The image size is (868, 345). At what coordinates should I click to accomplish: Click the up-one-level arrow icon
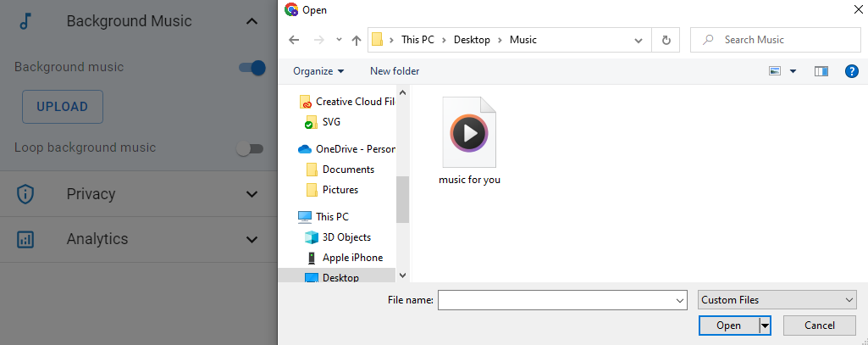pos(357,40)
